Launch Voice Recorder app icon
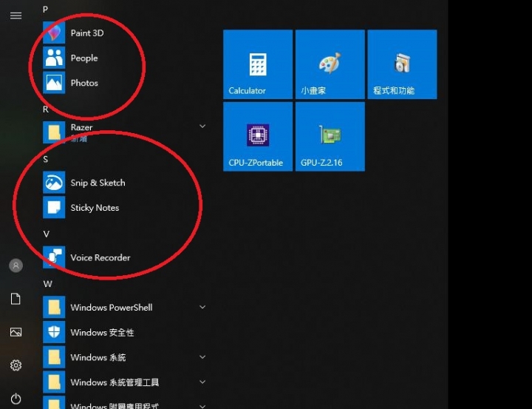This screenshot has width=532, height=409. (x=54, y=257)
